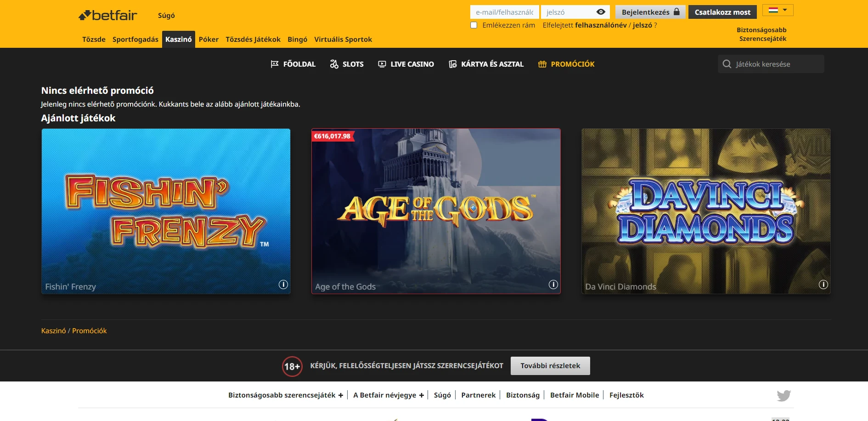Image resolution: width=868 pixels, height=421 pixels.
Task: Enable the Emlékezzen rám checkbox
Action: [473, 25]
